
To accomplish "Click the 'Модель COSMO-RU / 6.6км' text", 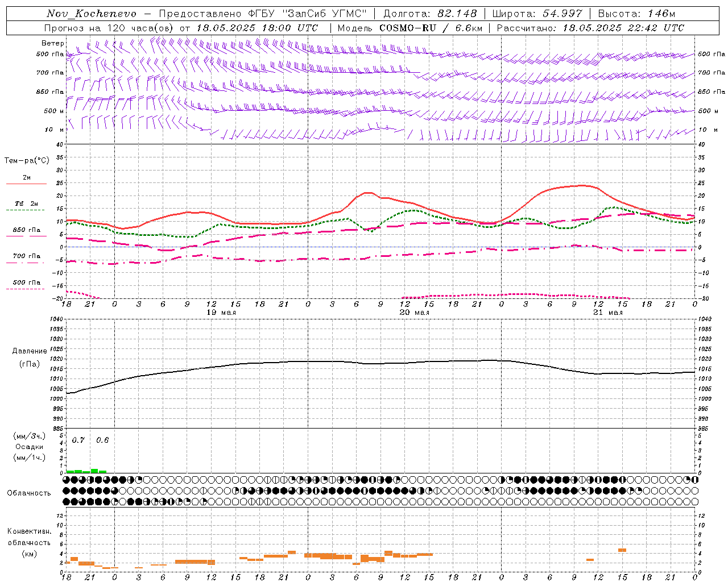I will pos(410,28).
